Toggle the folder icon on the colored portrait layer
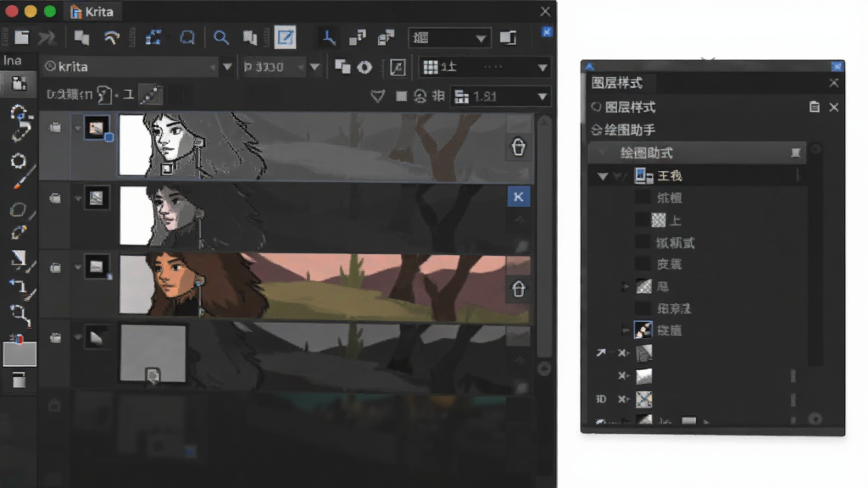 (55, 268)
